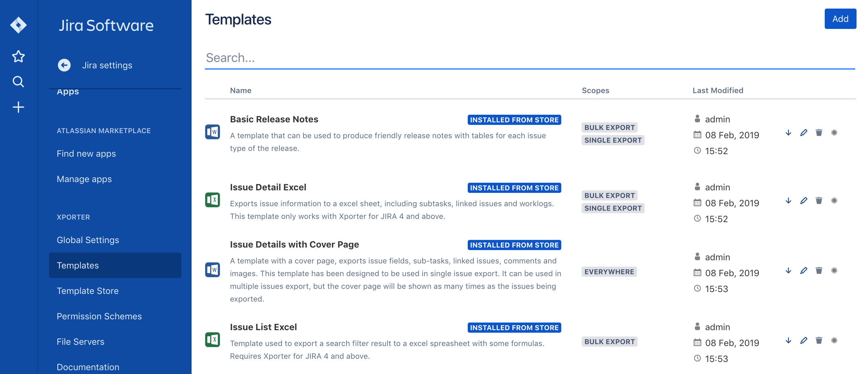The height and width of the screenshot is (374, 868).
Task: Go back using Jira settings arrow icon
Action: coord(64,65)
